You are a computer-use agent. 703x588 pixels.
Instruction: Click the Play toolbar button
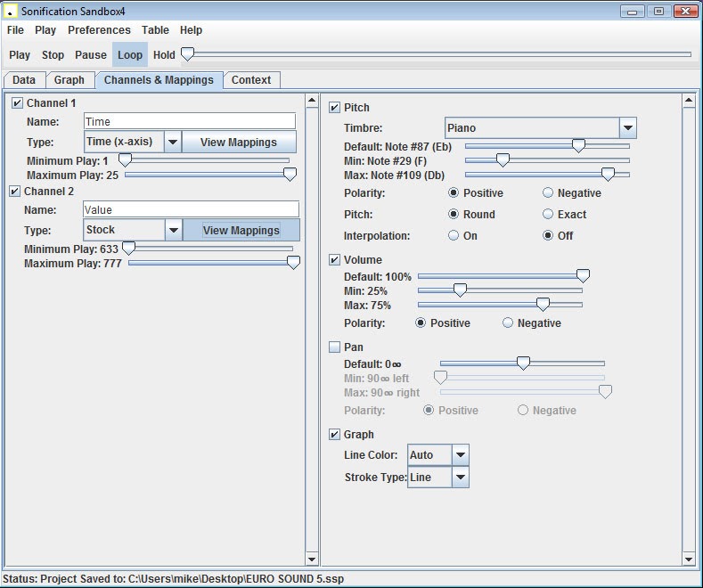pos(20,55)
